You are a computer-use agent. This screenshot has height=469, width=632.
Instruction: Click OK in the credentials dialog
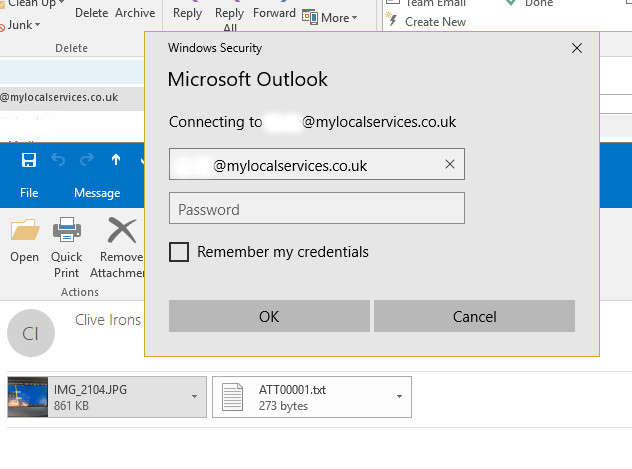point(269,316)
